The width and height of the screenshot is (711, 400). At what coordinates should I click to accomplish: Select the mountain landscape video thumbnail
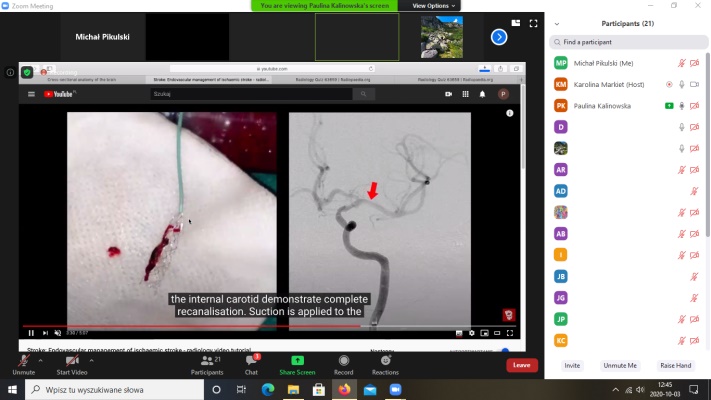pos(442,37)
